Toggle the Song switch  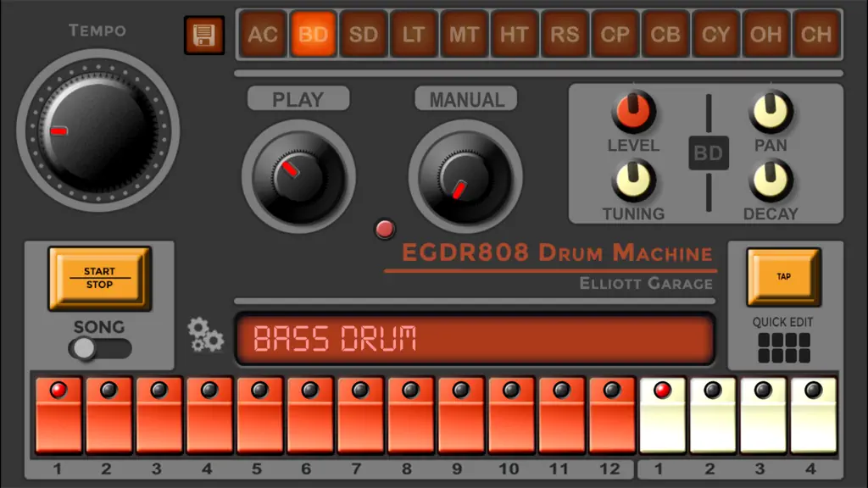click(100, 348)
